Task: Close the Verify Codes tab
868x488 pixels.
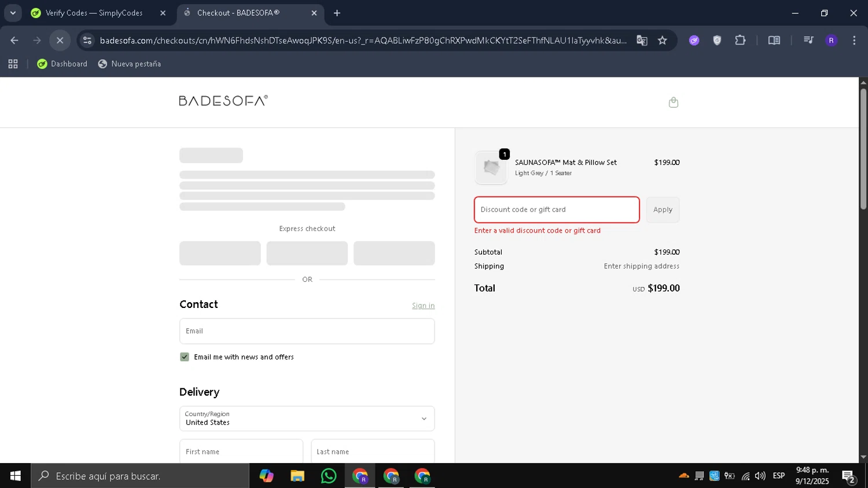Action: [x=163, y=13]
